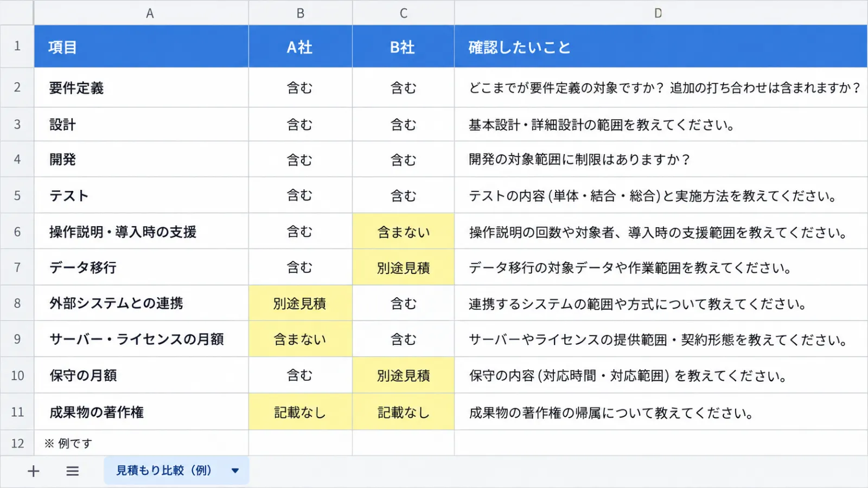Select the 成果物の著作権 cell
The width and height of the screenshot is (868, 488).
(141, 412)
